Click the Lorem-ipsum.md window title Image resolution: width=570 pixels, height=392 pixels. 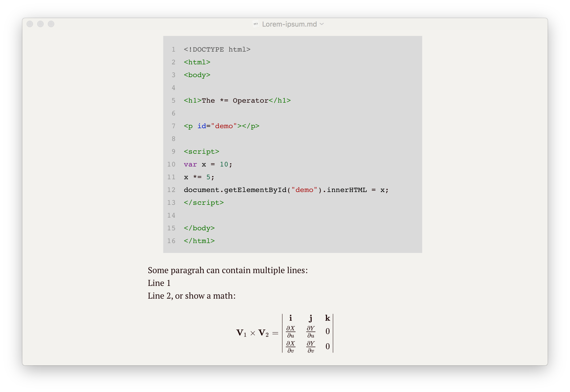pos(289,24)
